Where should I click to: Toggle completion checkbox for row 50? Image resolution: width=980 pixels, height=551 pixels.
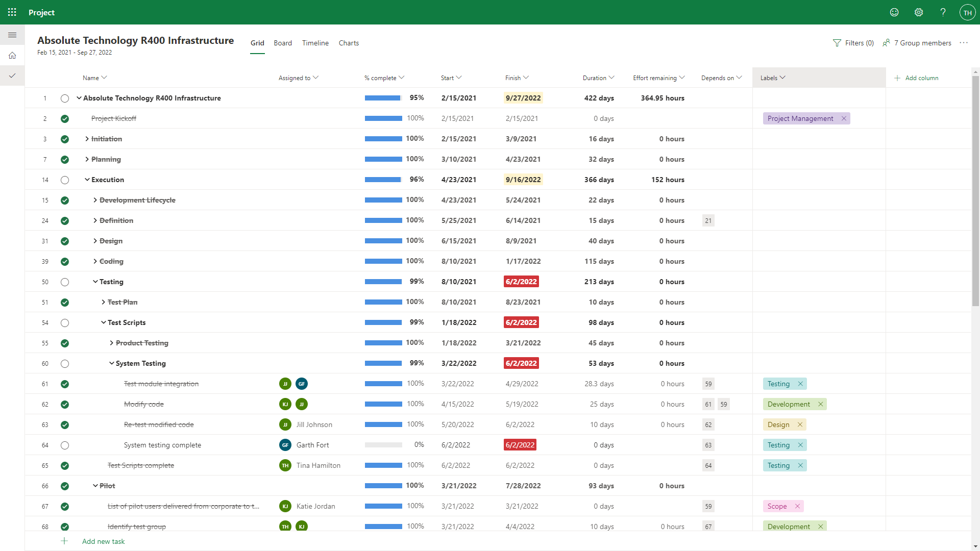tap(65, 281)
